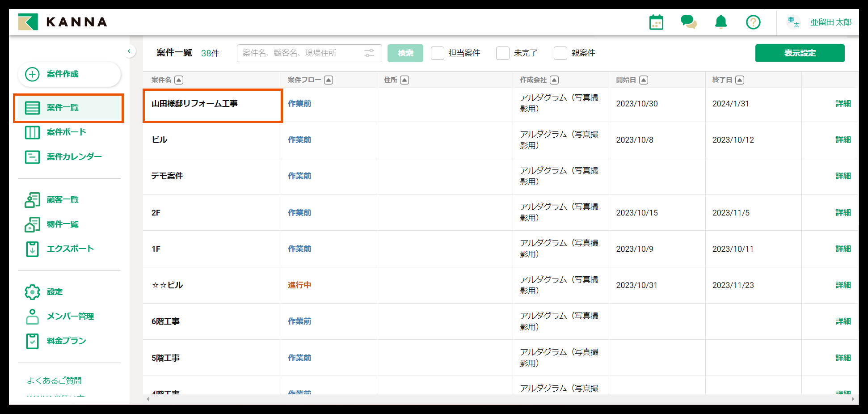Image resolution: width=868 pixels, height=414 pixels.
Task: Select 案件一覧 in the sidebar menu
Action: [x=64, y=108]
